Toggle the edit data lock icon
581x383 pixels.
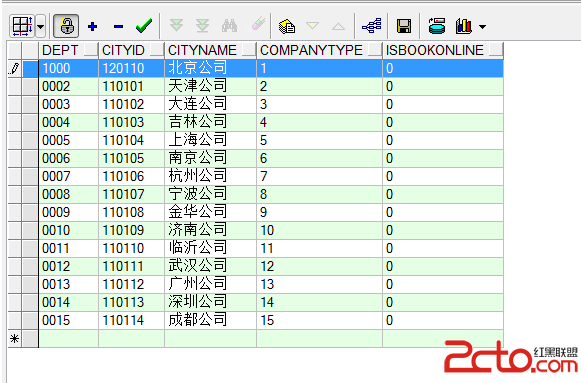click(x=66, y=26)
